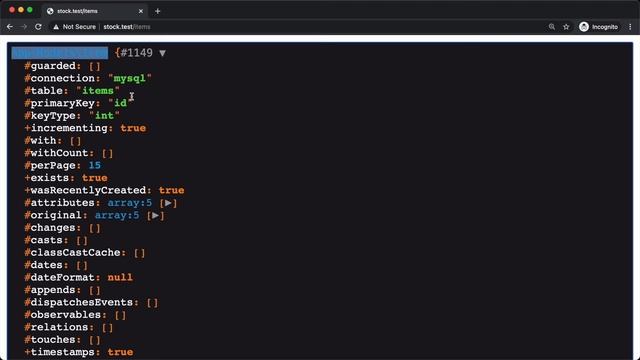This screenshot has width=640, height=360.
Task: Click the address bar URL stock.test/items
Action: (127, 27)
